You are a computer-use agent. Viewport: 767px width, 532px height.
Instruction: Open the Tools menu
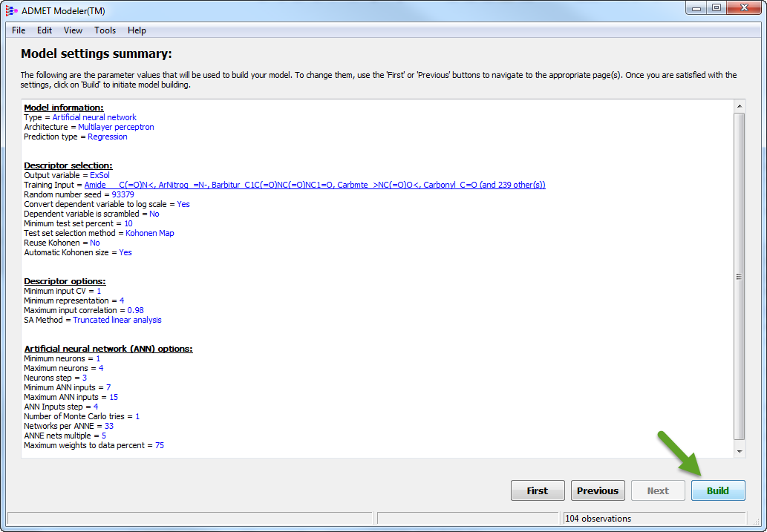pyautogui.click(x=105, y=30)
